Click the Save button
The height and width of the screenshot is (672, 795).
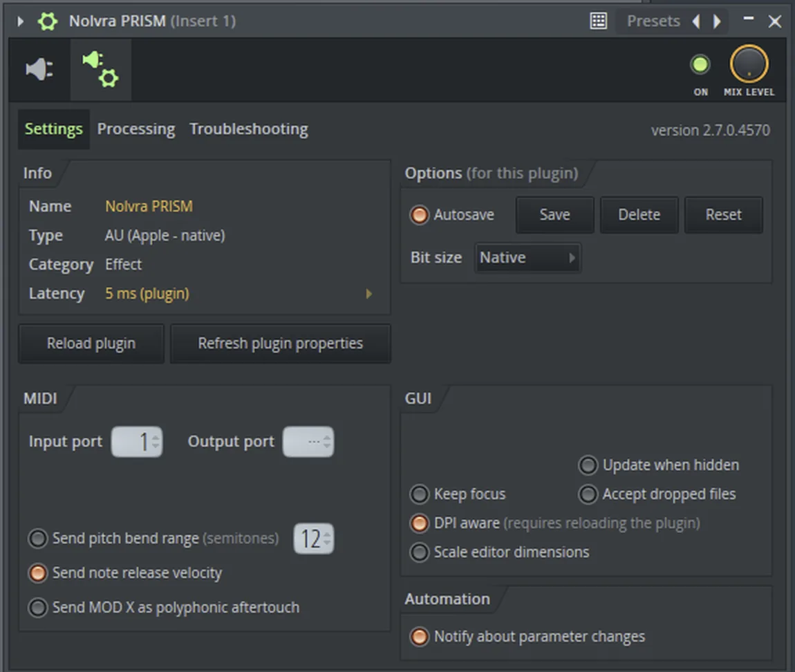(x=554, y=214)
